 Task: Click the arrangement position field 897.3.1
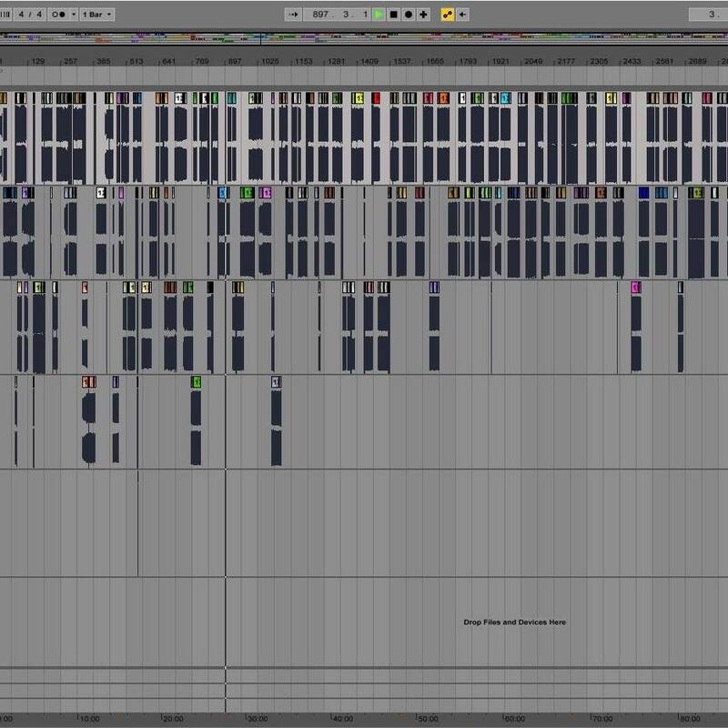339,15
